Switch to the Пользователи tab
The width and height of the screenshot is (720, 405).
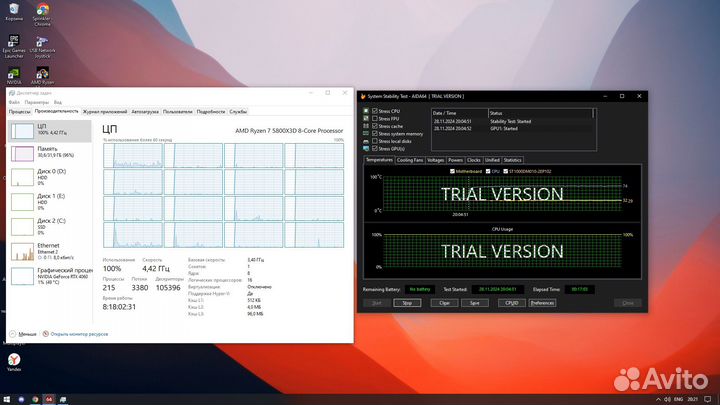tap(178, 112)
